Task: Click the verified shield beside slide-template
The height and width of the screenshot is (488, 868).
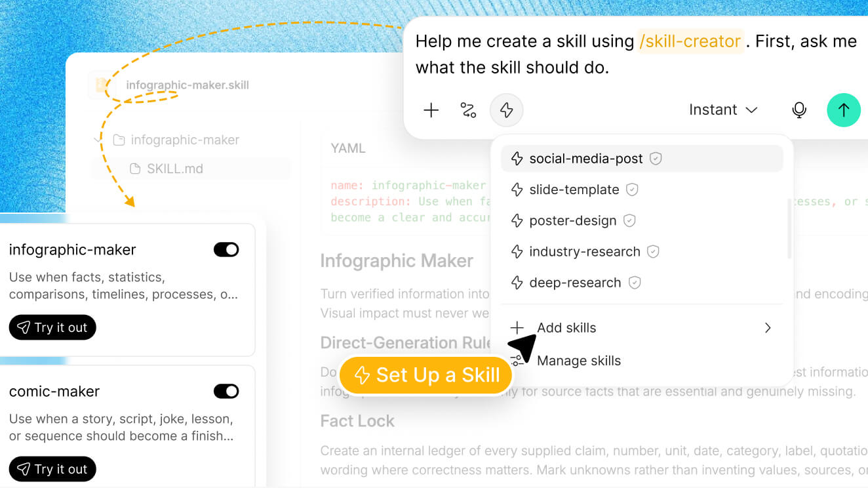Action: pyautogui.click(x=632, y=190)
